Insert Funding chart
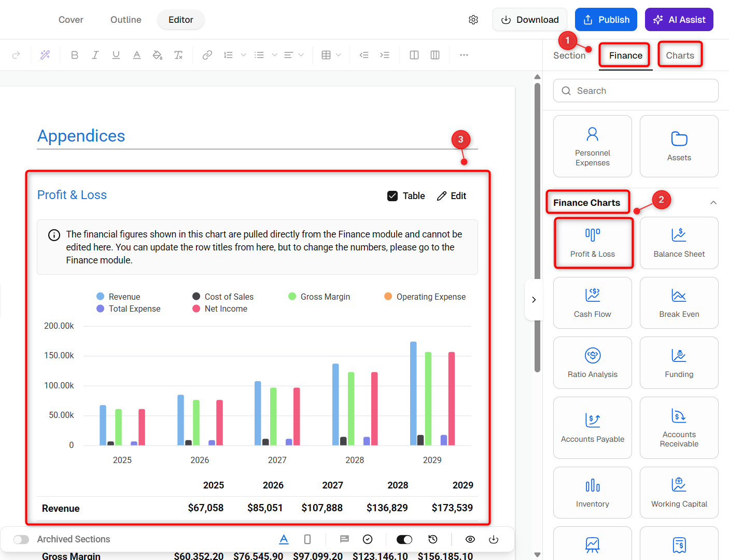This screenshot has height=560, width=729. pyautogui.click(x=679, y=363)
